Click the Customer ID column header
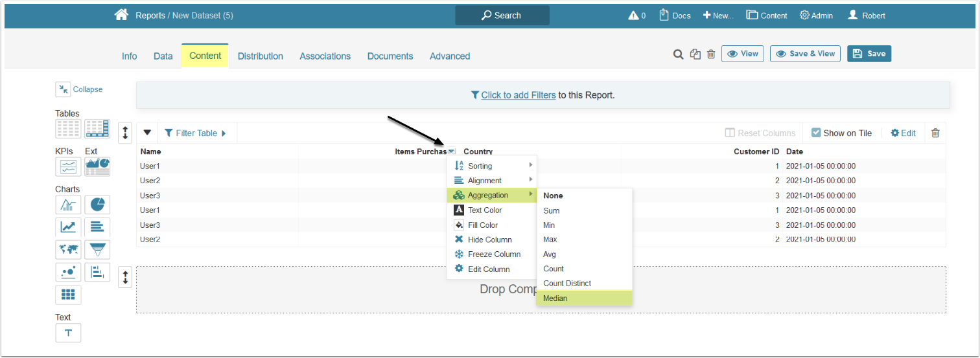Image resolution: width=980 pixels, height=358 pixels. click(x=756, y=151)
